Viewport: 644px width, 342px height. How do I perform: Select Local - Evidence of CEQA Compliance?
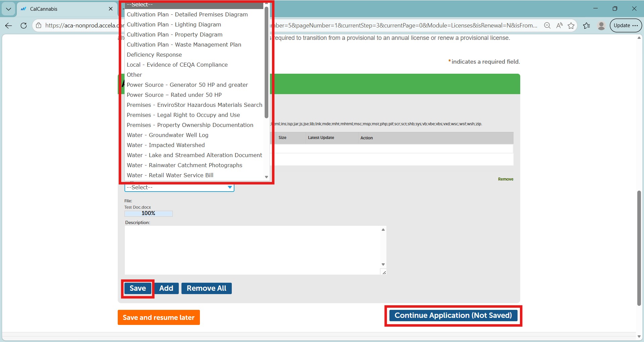pos(195,65)
